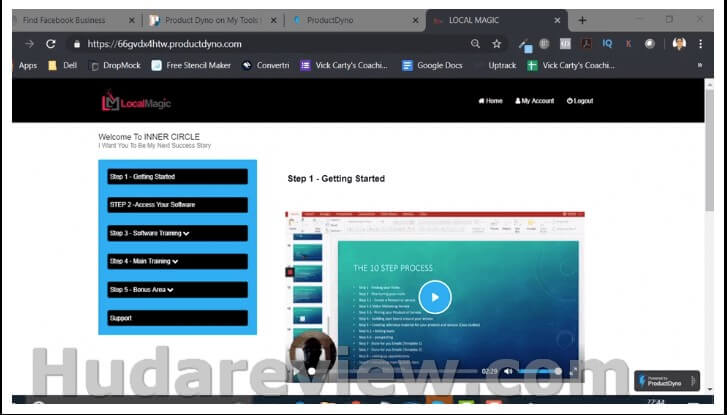
Task: Click the padlock site info icon
Action: 77,44
